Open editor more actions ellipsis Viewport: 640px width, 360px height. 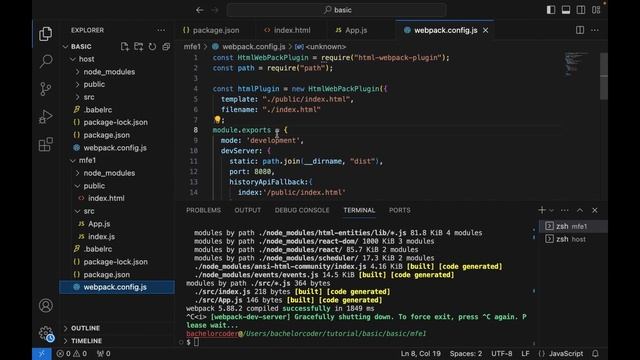(x=595, y=30)
